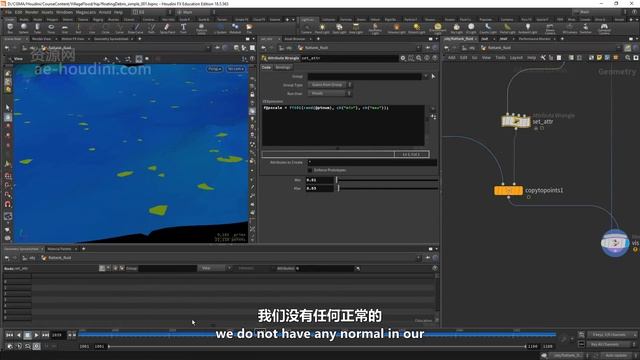Image resolution: width=640 pixels, height=360 pixels.
Task: Open the Main desktop selector dropdown
Action: (x=196, y=12)
